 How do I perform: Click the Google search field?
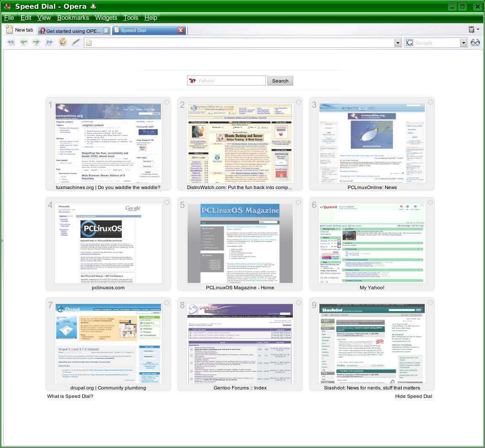(436, 43)
